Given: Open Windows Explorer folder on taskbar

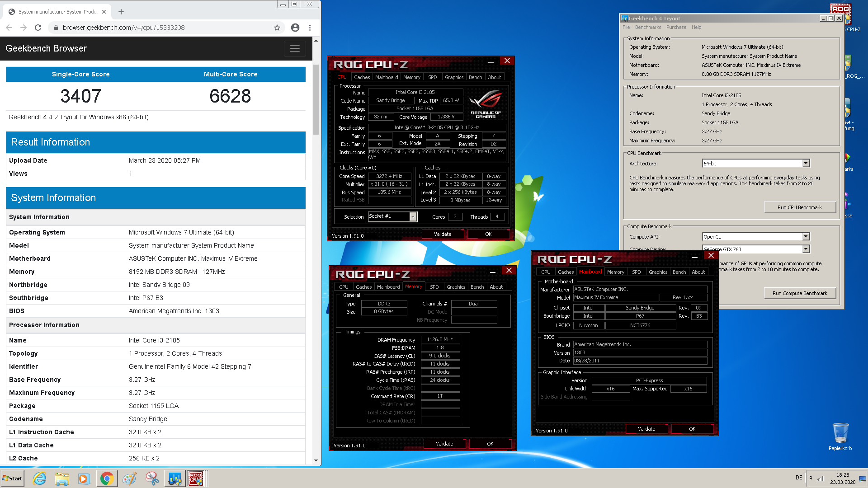Looking at the screenshot, I should (62, 479).
